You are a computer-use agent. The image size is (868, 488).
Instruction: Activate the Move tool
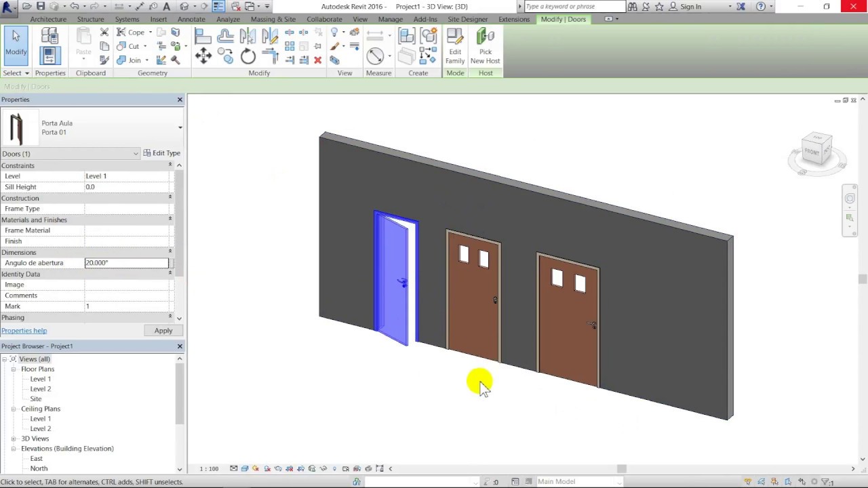click(x=203, y=57)
